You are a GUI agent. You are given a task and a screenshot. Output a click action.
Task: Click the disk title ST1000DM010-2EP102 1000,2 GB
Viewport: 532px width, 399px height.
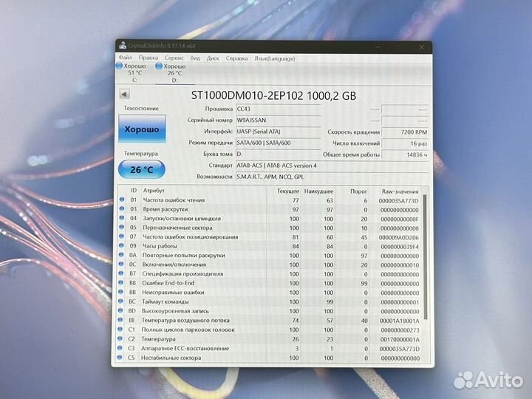click(x=273, y=95)
